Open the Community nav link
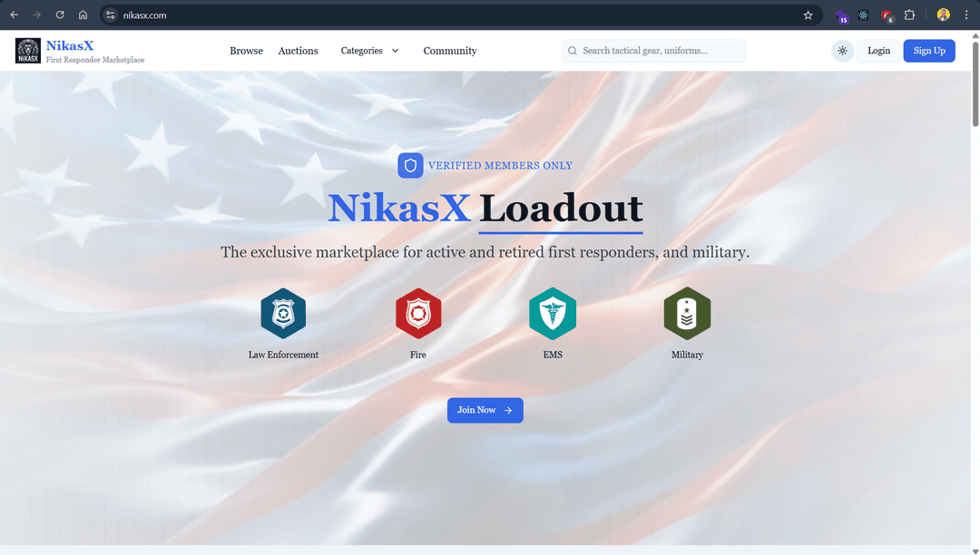The image size is (980, 555). click(x=449, y=51)
